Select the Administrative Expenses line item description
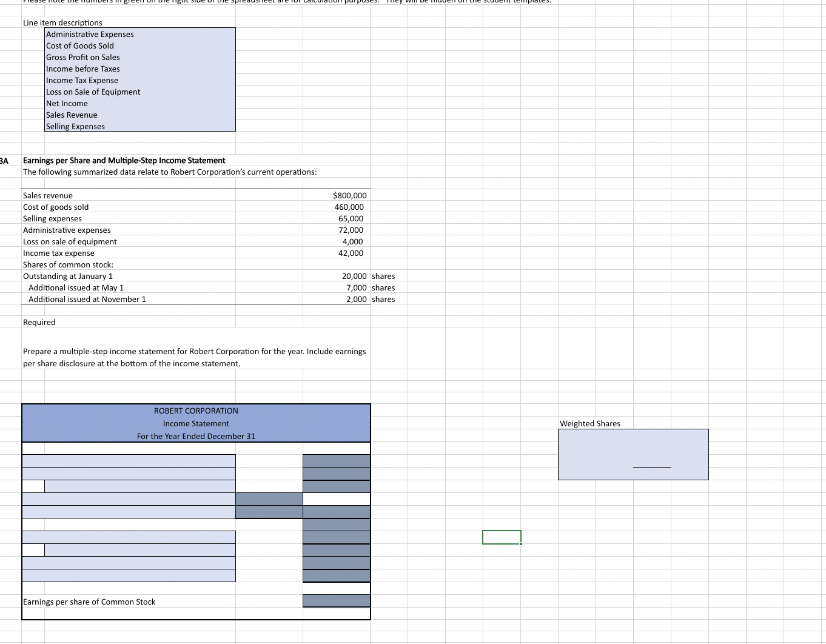The width and height of the screenshot is (826, 644). pyautogui.click(x=89, y=34)
